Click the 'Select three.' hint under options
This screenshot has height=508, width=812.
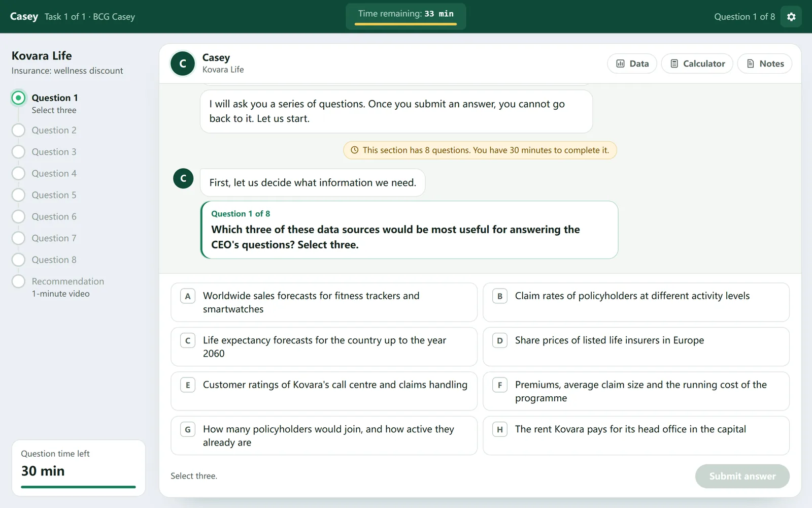coord(194,476)
